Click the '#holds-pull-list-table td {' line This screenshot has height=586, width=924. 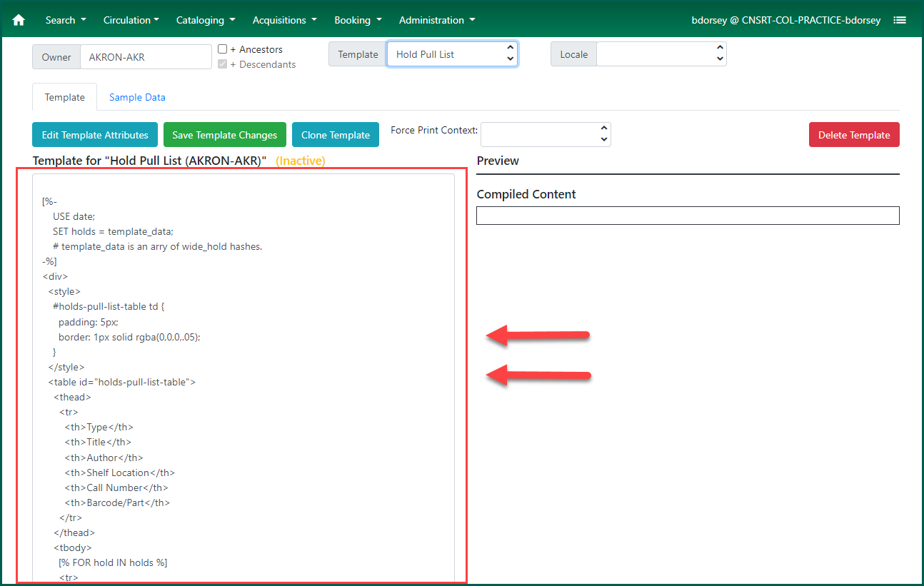109,306
